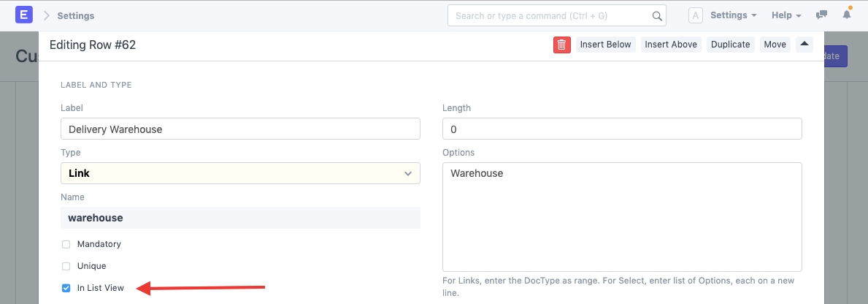Click the breadcrumb chevron arrow icon
Screen dimensions: 868x304
click(46, 15)
